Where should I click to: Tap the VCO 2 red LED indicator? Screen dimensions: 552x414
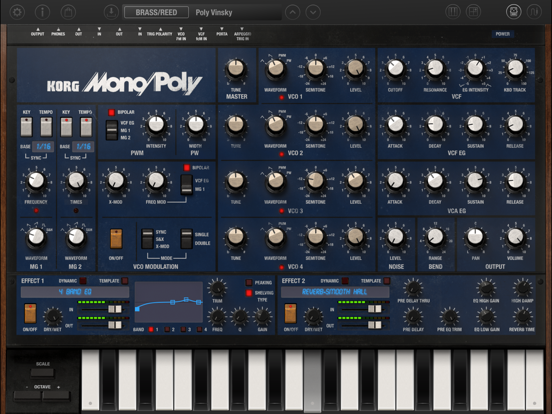(x=282, y=154)
